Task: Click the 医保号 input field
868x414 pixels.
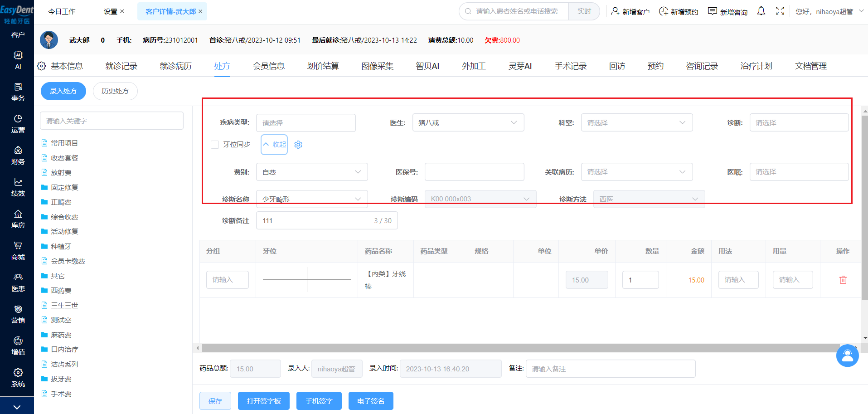Action: click(475, 172)
